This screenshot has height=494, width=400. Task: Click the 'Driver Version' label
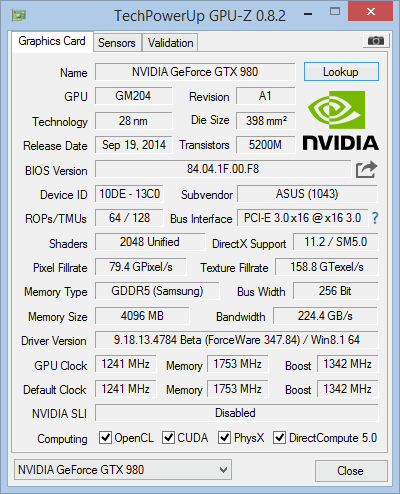[x=54, y=341]
